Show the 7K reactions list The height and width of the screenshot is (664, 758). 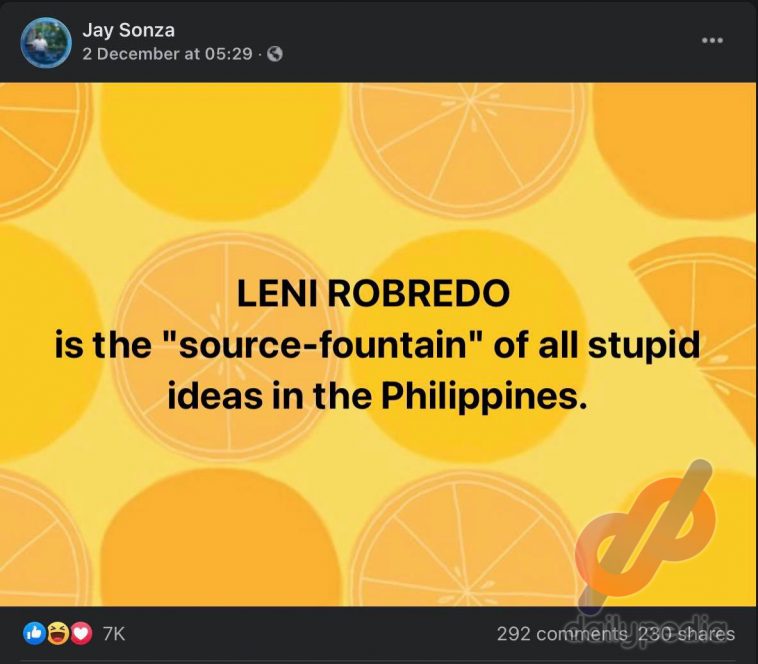pyautogui.click(x=114, y=634)
